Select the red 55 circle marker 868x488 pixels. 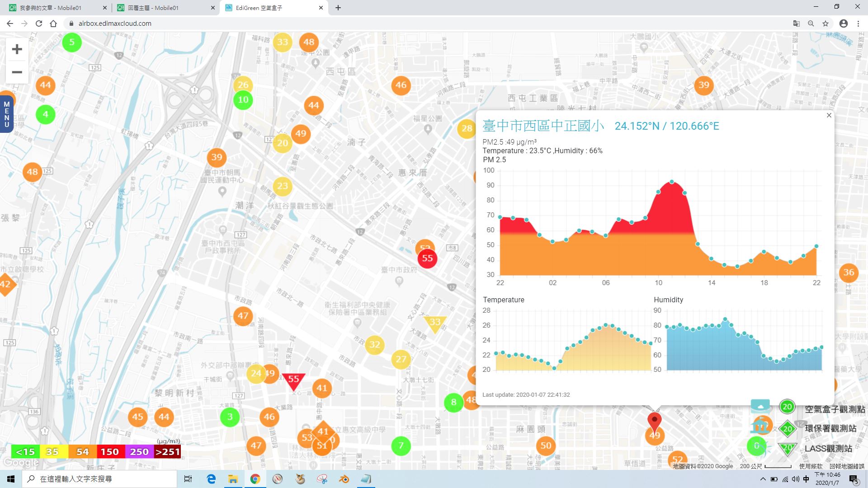pos(427,258)
